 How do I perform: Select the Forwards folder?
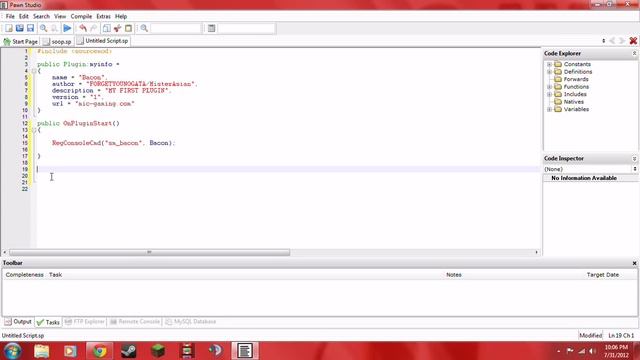pos(571,79)
